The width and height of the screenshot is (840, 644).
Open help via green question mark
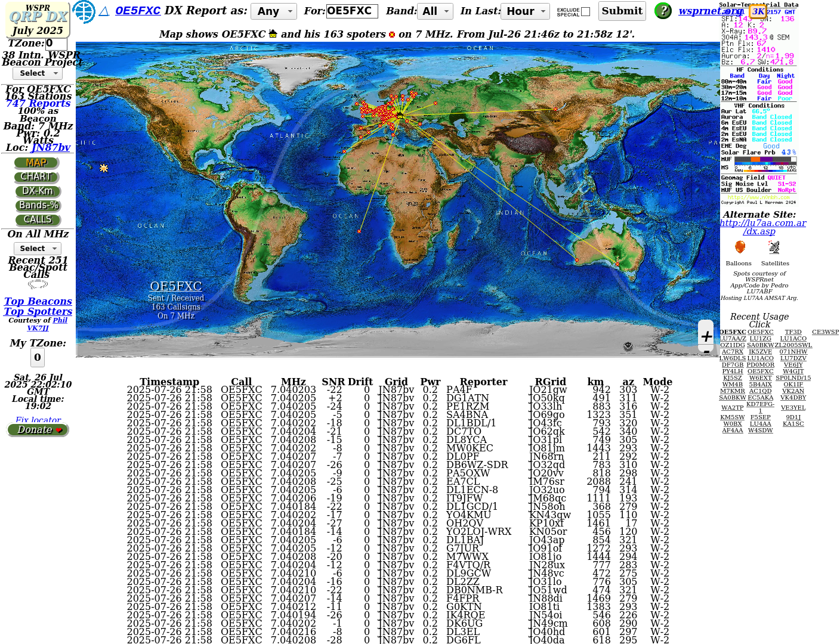[x=663, y=11]
